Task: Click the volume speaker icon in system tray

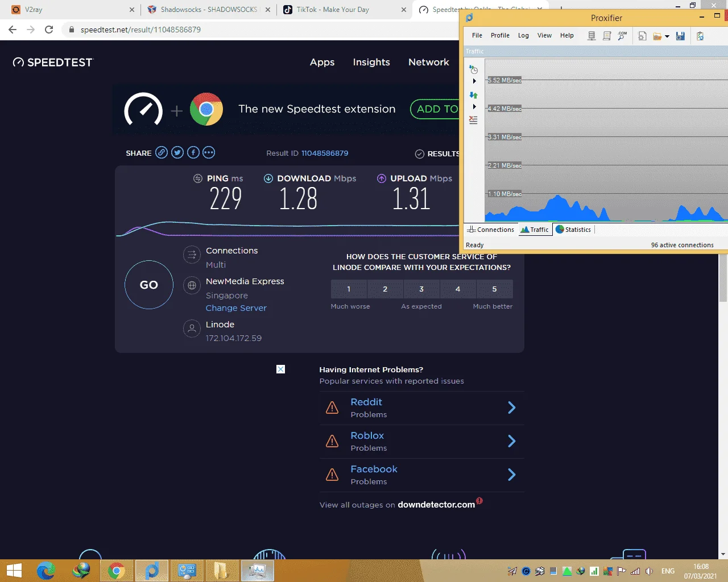Action: point(649,571)
